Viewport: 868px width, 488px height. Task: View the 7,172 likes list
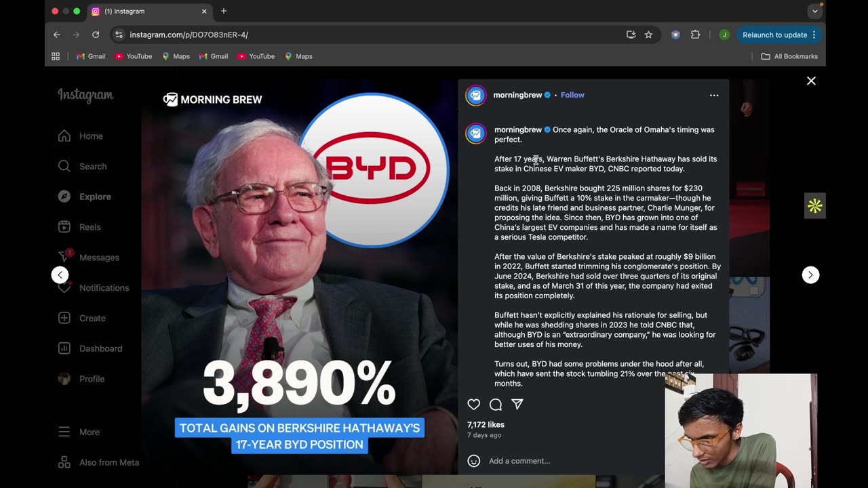click(486, 424)
